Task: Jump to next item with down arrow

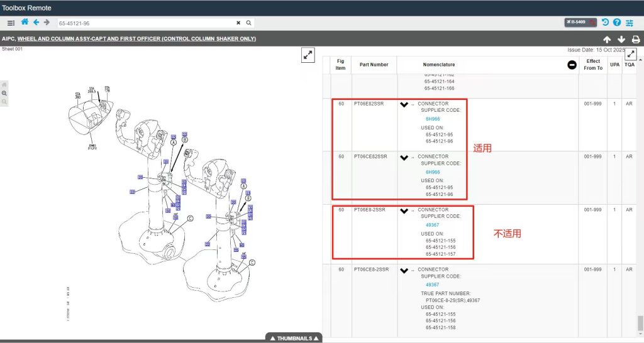Action: [x=621, y=40]
